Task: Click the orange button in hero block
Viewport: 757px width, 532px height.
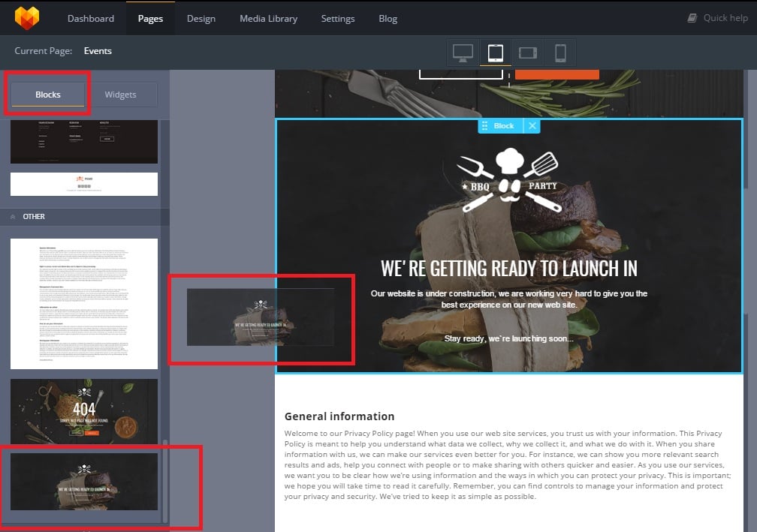Action: coord(556,74)
